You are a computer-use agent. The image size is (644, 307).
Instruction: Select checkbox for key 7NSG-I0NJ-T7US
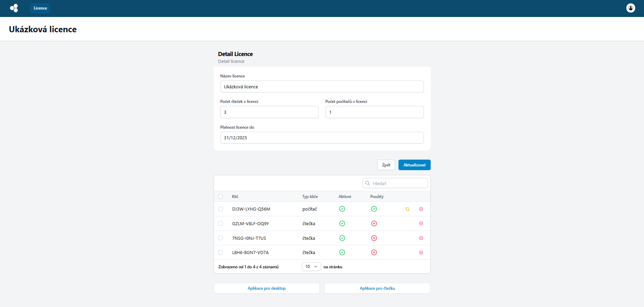[x=221, y=238]
